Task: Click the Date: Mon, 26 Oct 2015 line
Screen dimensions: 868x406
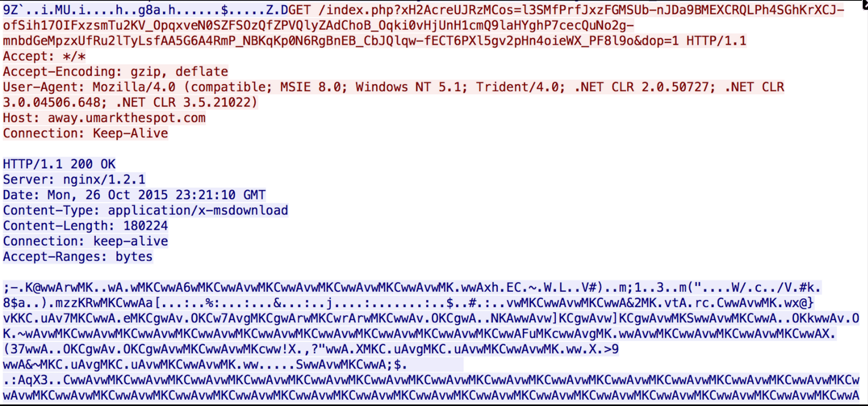Action: (x=134, y=195)
